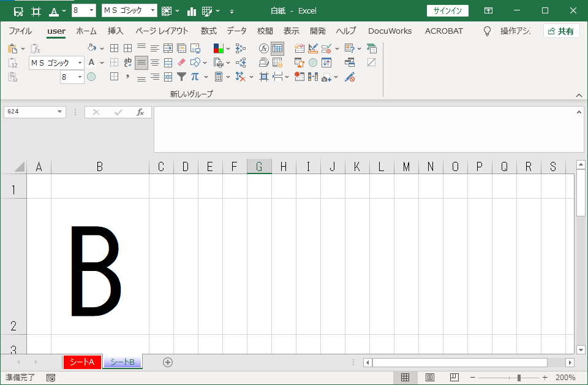Click the zoom slider handle

coord(519,378)
